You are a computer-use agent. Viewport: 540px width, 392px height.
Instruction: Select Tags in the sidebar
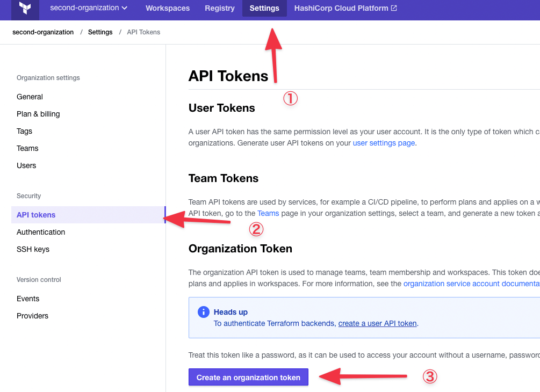click(25, 131)
